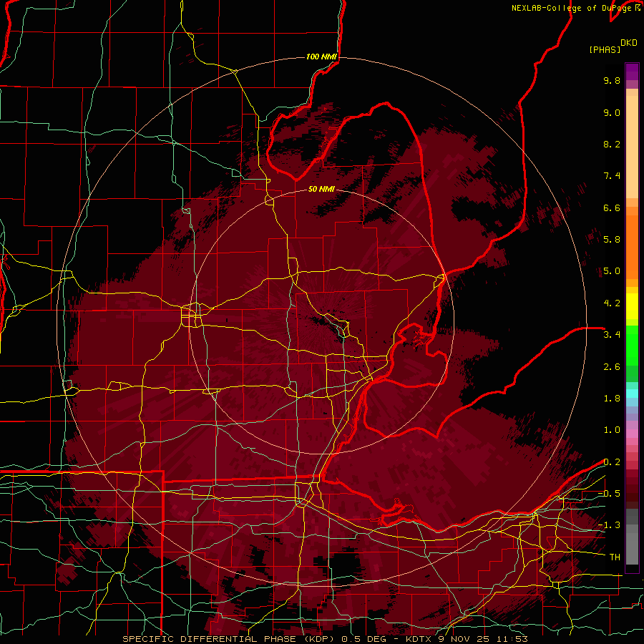Click the bright green segment of the color bar
Screen dimensions: 644x644
(632, 345)
